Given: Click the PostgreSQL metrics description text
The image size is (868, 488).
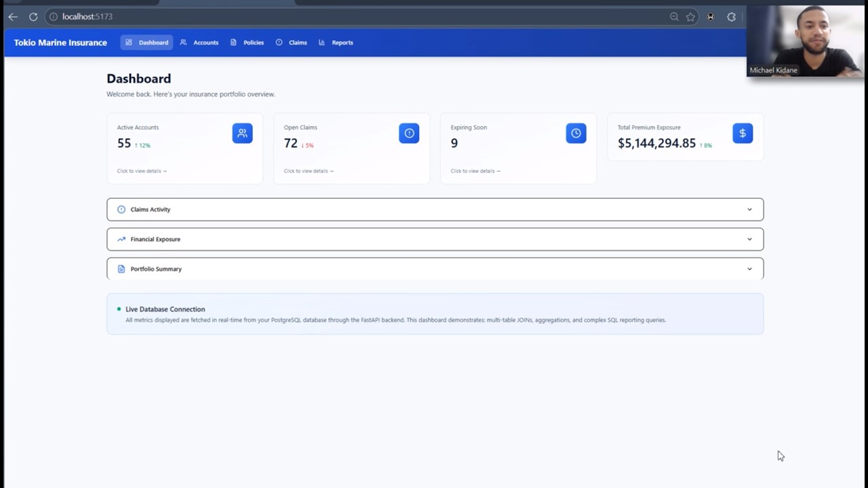Looking at the screenshot, I should [x=395, y=320].
